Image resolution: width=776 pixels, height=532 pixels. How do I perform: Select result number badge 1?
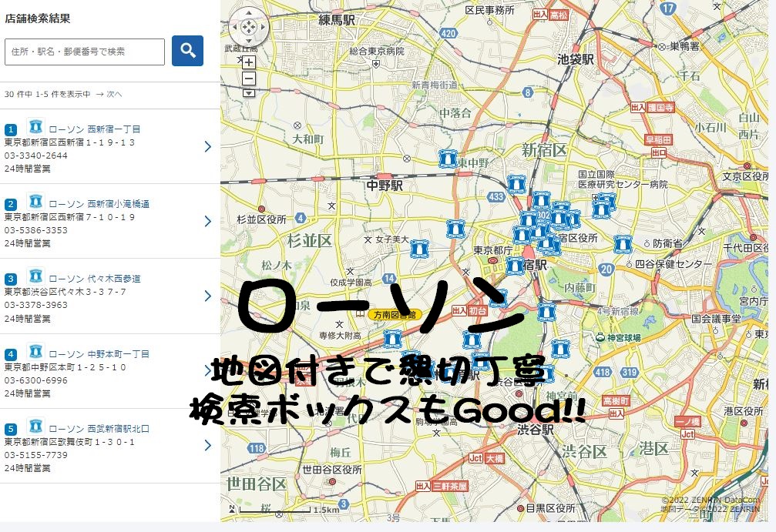[10, 129]
